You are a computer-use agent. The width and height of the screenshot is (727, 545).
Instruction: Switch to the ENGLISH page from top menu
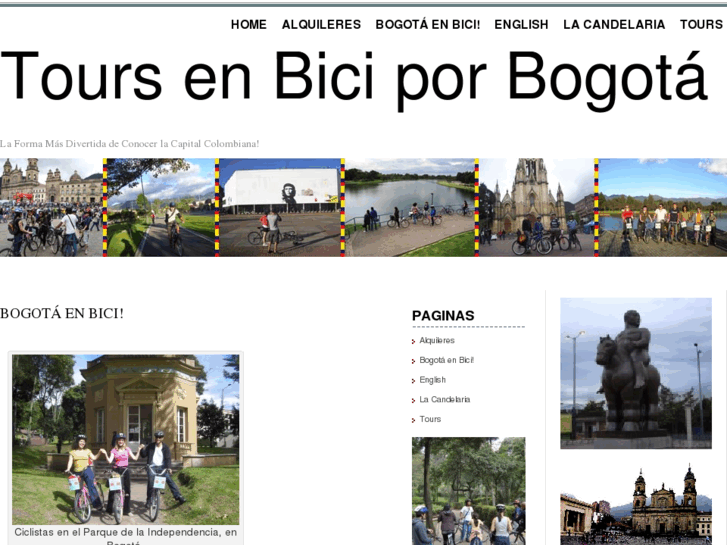pyautogui.click(x=521, y=25)
